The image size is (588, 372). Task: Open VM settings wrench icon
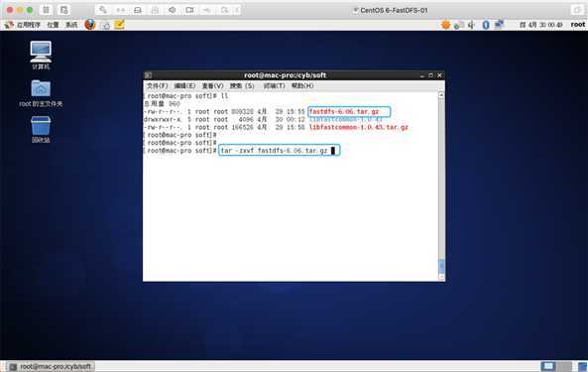point(103,10)
